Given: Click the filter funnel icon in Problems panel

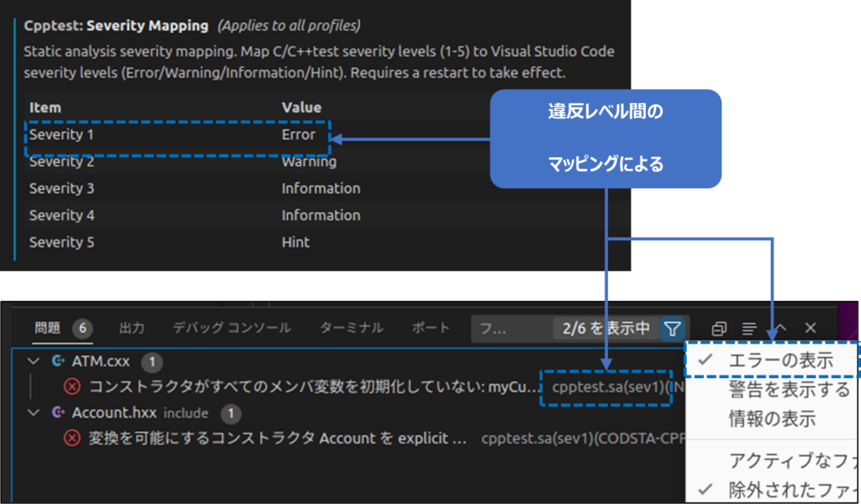Looking at the screenshot, I should pyautogui.click(x=673, y=328).
